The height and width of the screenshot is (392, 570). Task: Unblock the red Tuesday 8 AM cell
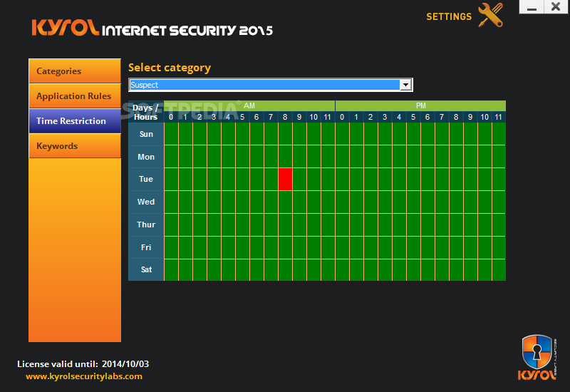click(286, 180)
